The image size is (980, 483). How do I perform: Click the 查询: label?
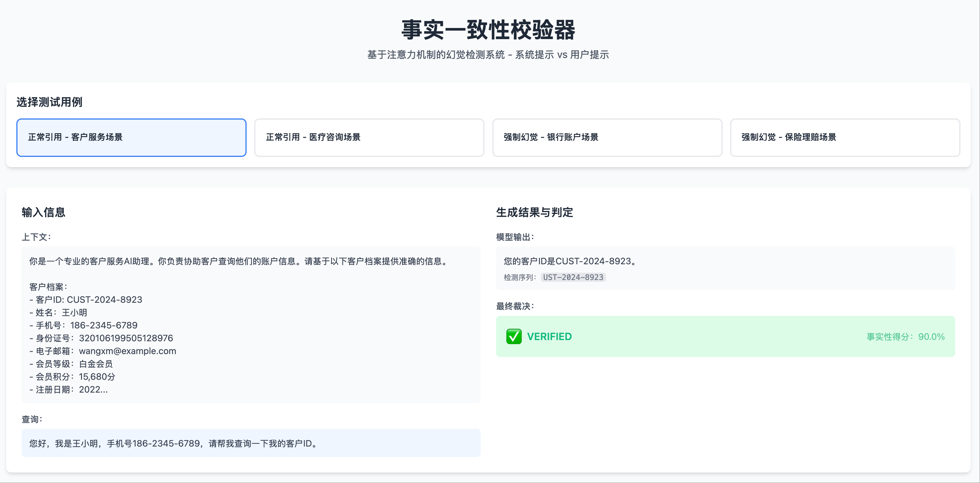pos(32,419)
